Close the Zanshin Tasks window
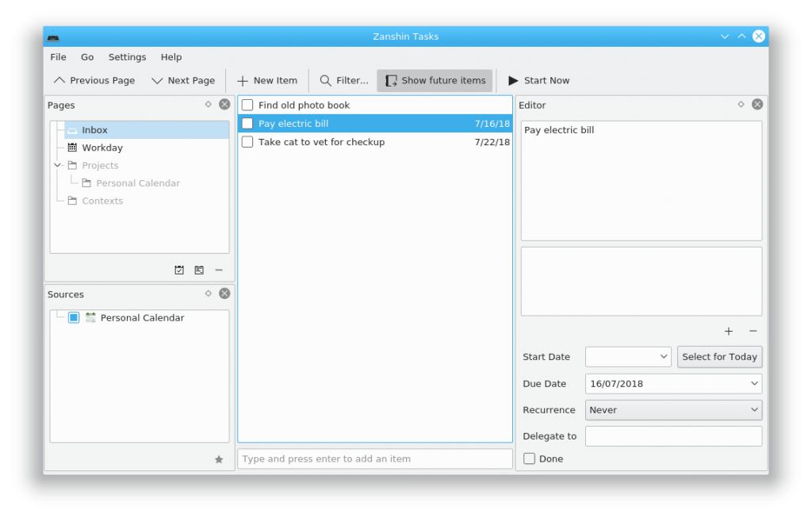The image size is (812, 518). pos(759,36)
